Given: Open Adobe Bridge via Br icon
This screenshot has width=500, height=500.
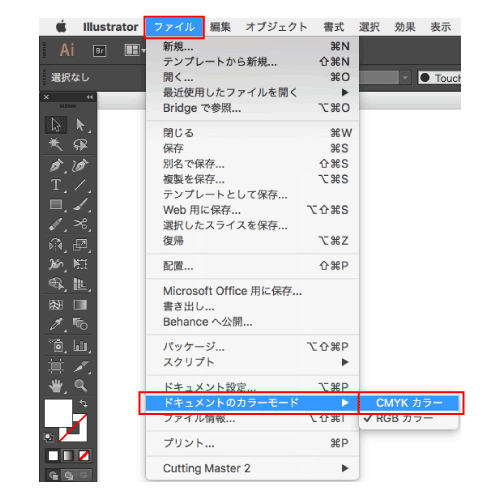Looking at the screenshot, I should [x=99, y=51].
